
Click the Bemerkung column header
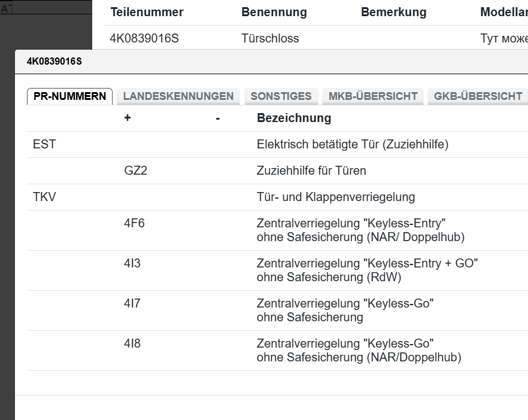[393, 13]
